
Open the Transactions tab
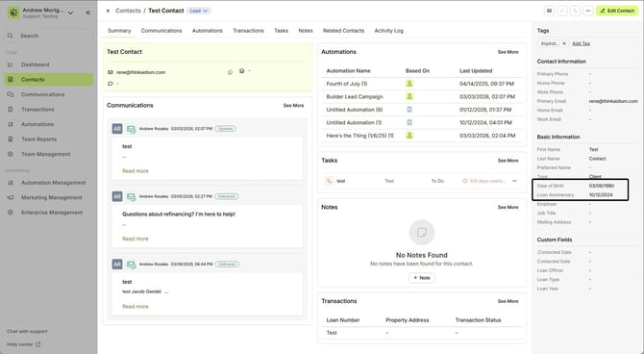click(249, 31)
